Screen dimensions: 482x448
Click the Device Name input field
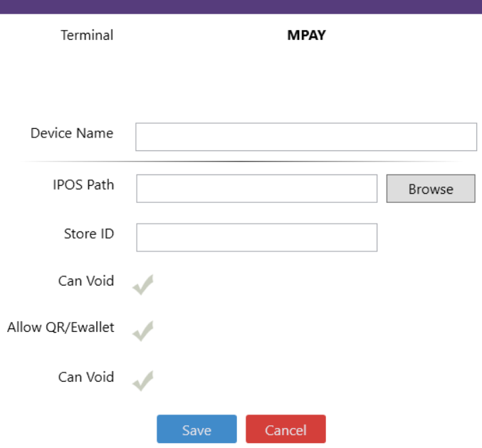tap(305, 137)
